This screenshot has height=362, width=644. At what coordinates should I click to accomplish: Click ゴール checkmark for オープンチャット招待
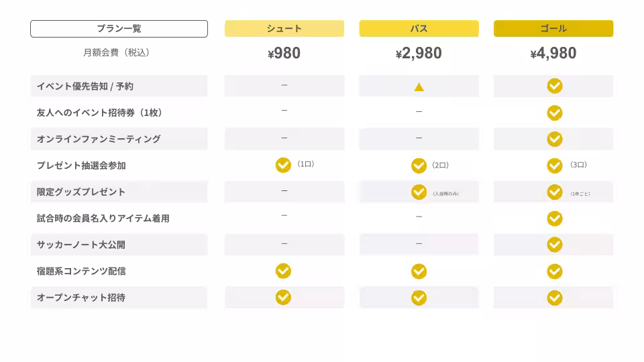554,298
